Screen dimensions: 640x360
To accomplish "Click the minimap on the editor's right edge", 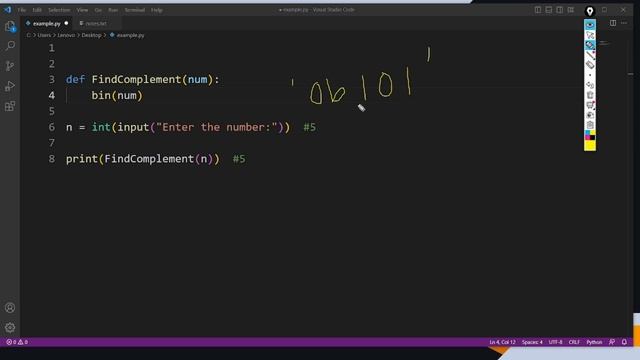I will click(x=604, y=42).
